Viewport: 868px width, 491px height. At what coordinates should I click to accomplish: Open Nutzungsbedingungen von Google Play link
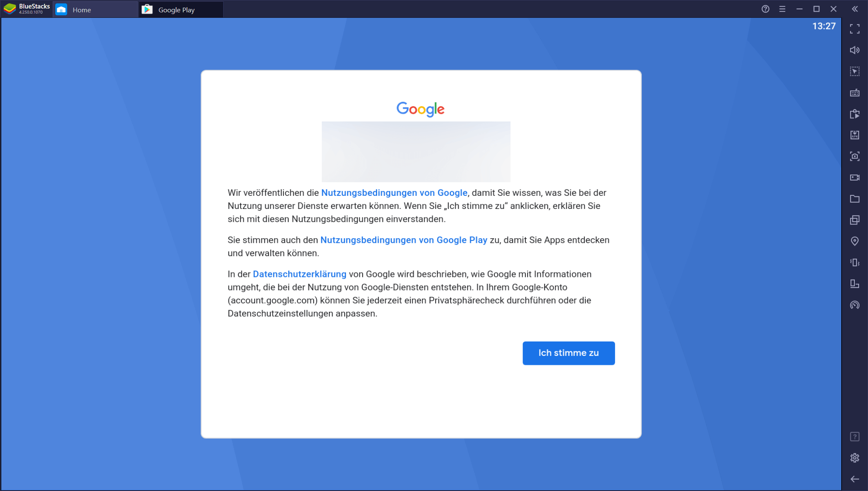pyautogui.click(x=403, y=240)
